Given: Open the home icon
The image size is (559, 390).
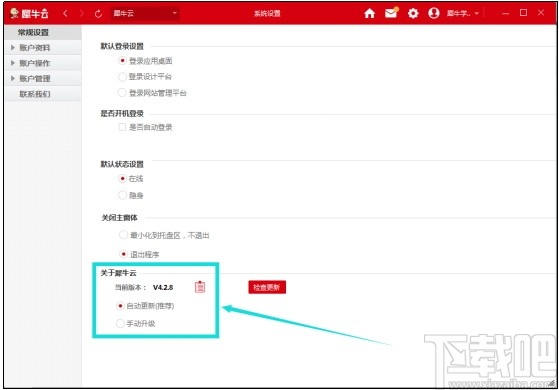Looking at the screenshot, I should (370, 14).
